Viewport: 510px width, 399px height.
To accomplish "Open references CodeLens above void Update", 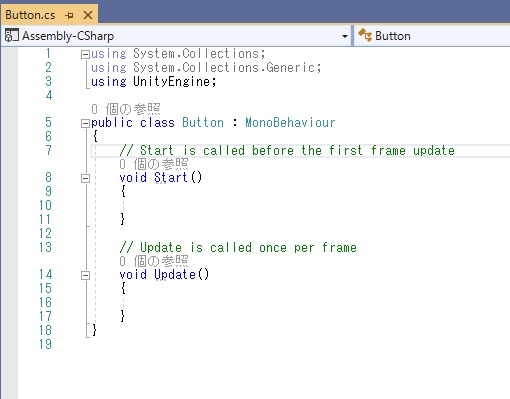I will click(x=154, y=261).
